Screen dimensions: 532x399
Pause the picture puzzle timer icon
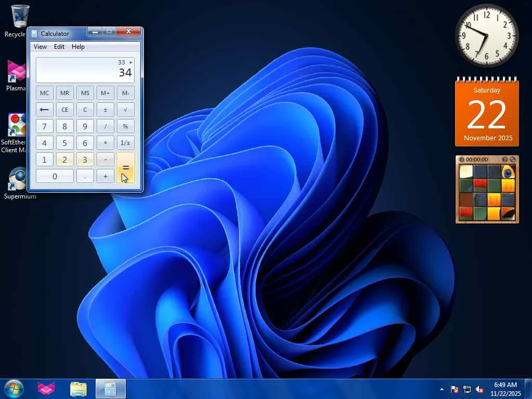(462, 159)
